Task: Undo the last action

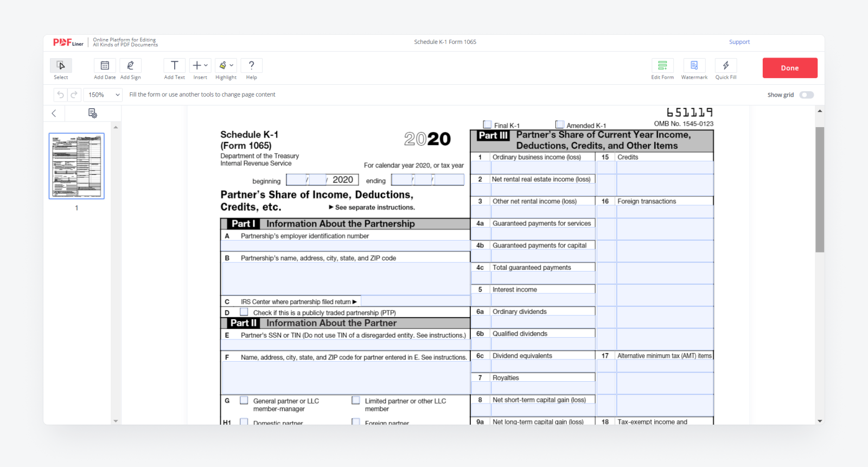Action: 60,94
